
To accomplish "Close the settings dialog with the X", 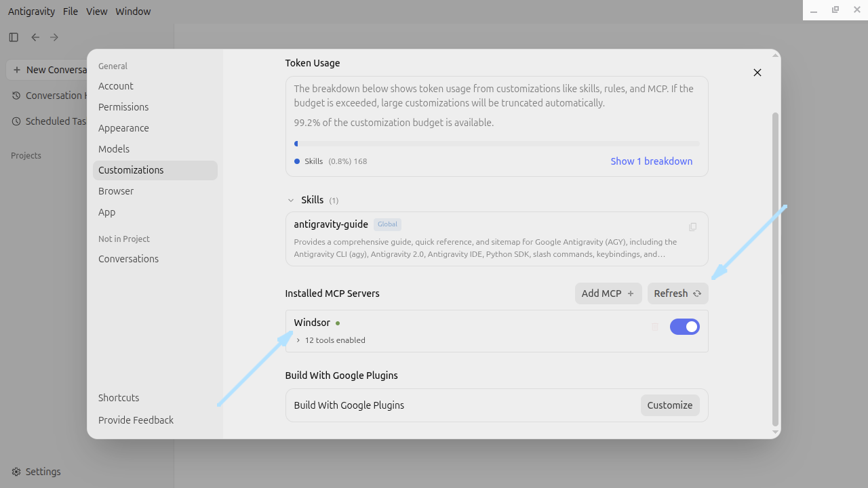I will (757, 73).
